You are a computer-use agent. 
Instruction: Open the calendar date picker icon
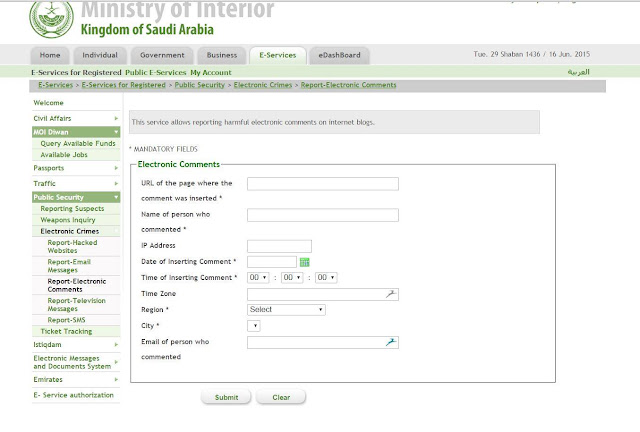tap(304, 262)
